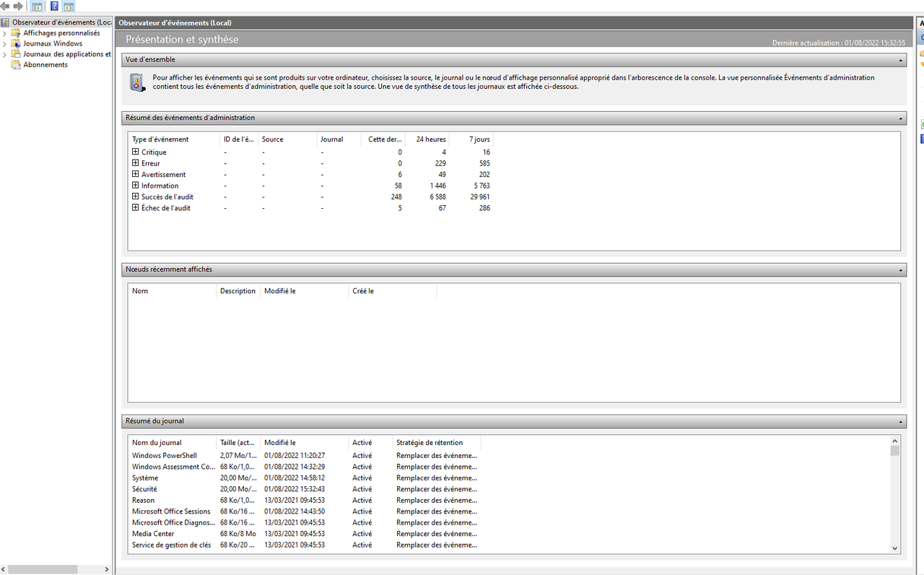Expand the Critique event type row
The image size is (924, 575).
(135, 152)
